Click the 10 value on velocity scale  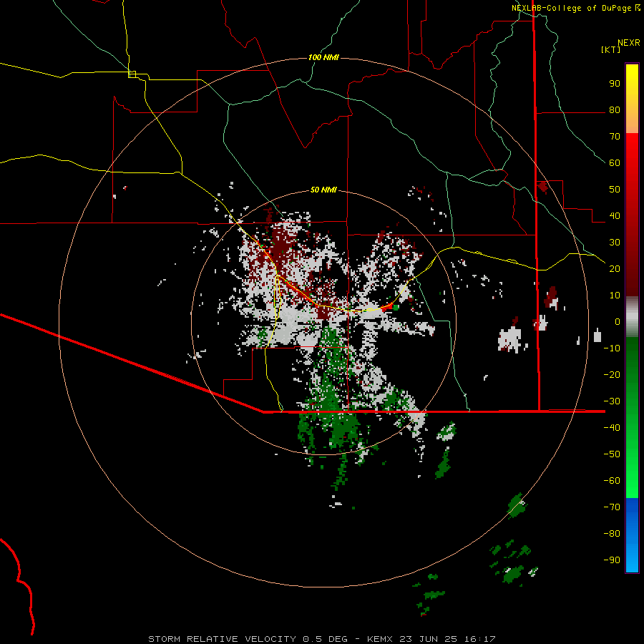615,296
